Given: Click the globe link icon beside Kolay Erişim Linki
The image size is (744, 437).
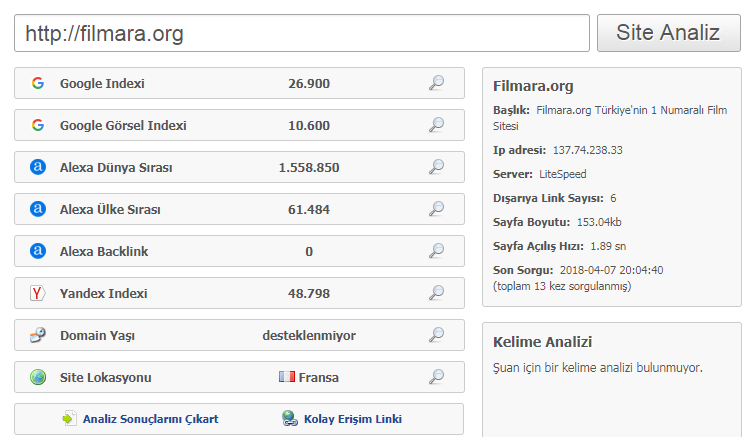Looking at the screenshot, I should (289, 418).
